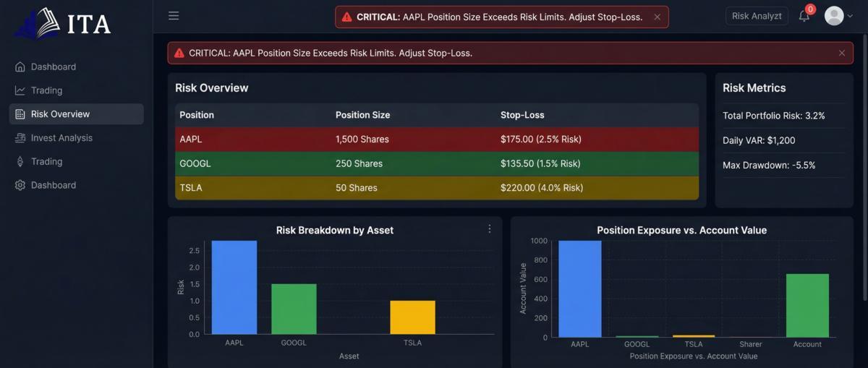Click $220.00 (4.0% Risk) stop-loss
Screen dimensions: 868x368
tap(542, 188)
